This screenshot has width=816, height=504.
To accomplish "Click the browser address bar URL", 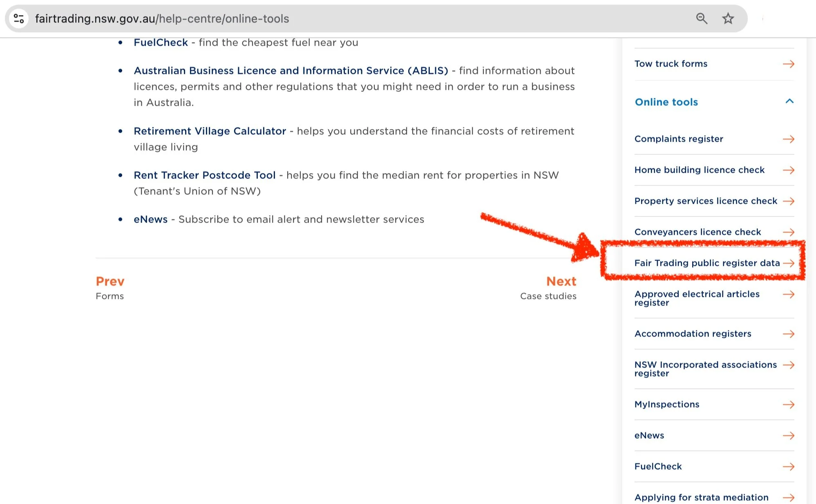I will [x=162, y=19].
